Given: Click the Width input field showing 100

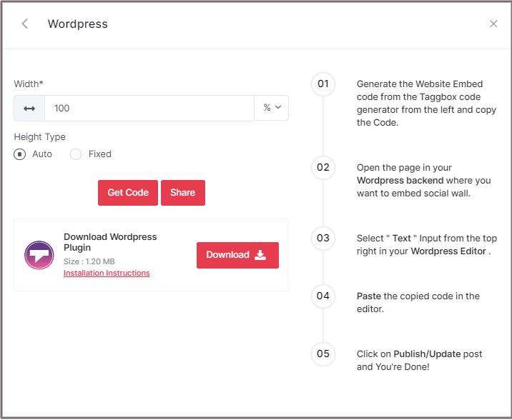Looking at the screenshot, I should point(149,108).
